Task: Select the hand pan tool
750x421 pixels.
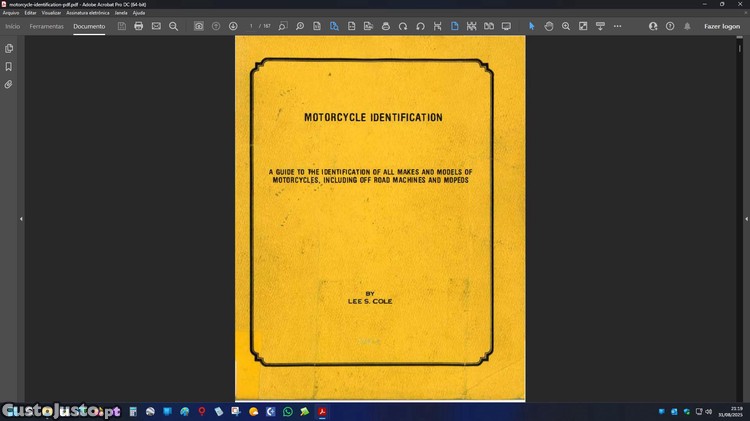Action: (x=549, y=26)
